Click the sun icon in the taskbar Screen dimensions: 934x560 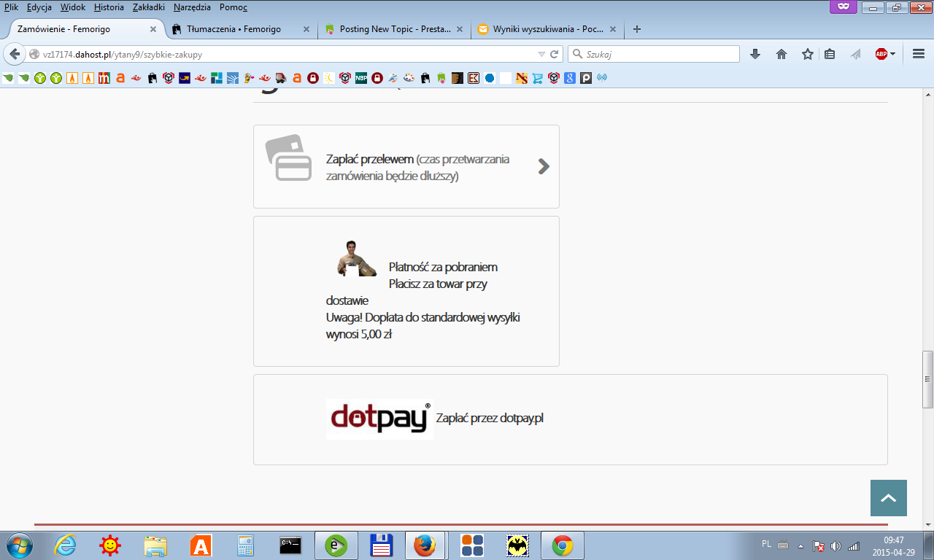coord(110,545)
